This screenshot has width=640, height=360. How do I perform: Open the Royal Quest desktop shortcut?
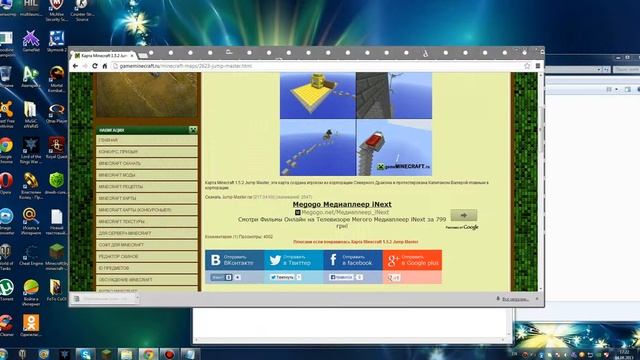tap(56, 148)
